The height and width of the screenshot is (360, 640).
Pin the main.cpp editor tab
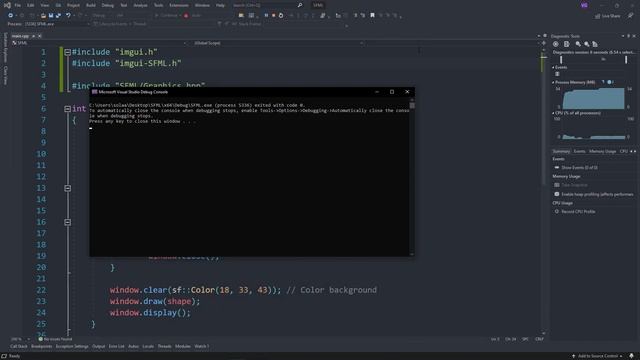pos(33,36)
